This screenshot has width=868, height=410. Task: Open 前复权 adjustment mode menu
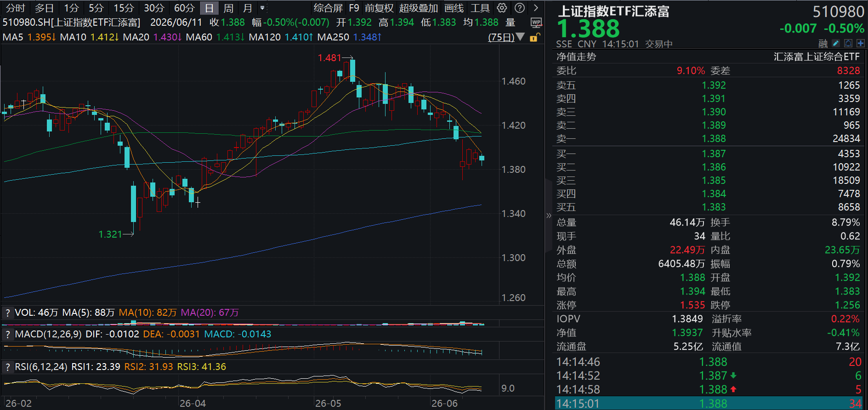point(379,8)
